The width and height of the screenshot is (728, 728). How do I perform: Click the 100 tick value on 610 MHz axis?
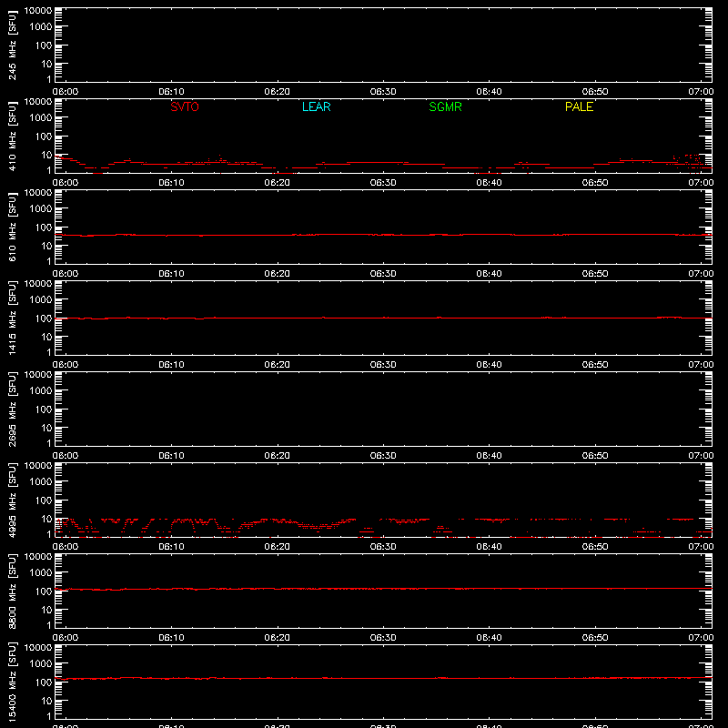click(44, 227)
